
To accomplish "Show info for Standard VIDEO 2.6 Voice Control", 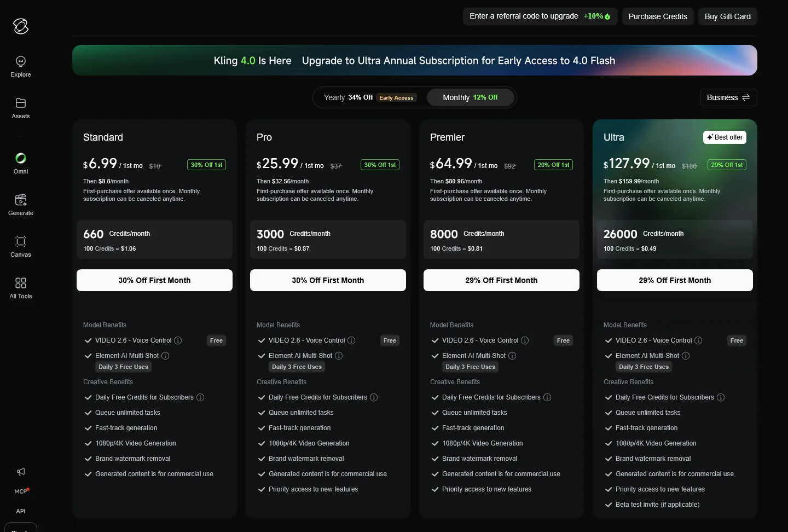I will pos(178,340).
